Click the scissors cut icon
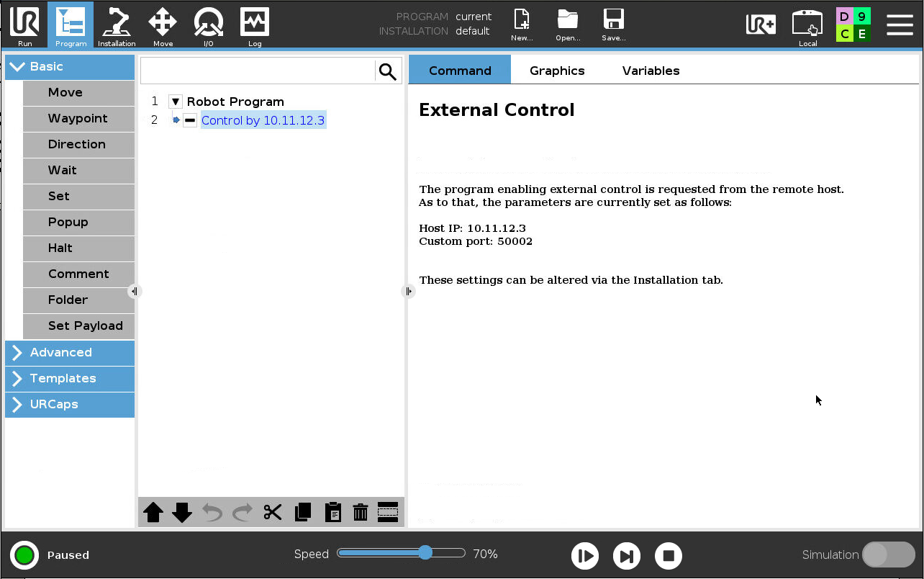The width and height of the screenshot is (924, 579). coord(273,512)
